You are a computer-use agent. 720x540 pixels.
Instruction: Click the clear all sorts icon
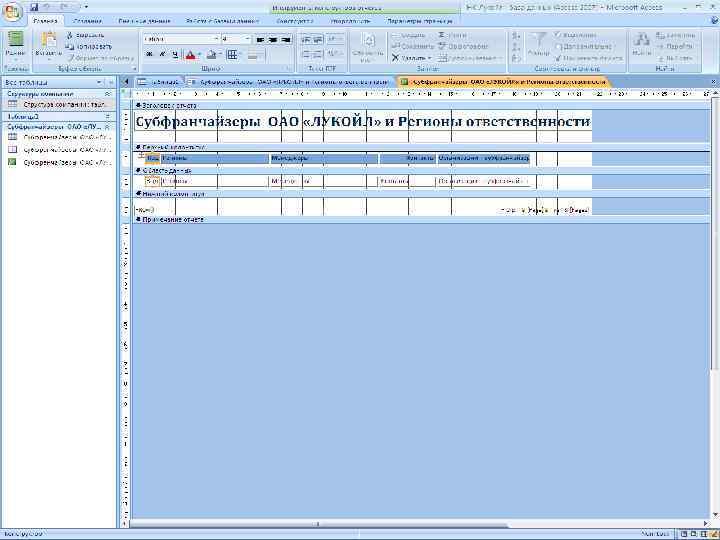pyautogui.click(x=516, y=58)
